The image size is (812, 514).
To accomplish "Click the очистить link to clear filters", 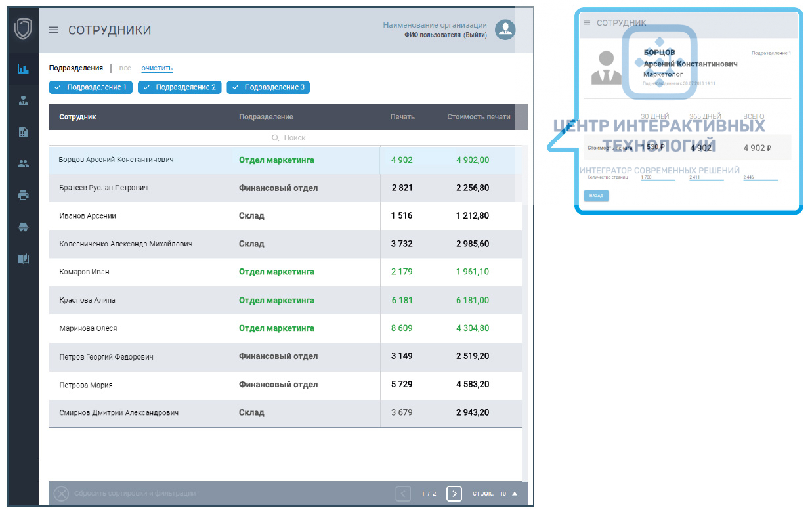I will [156, 68].
